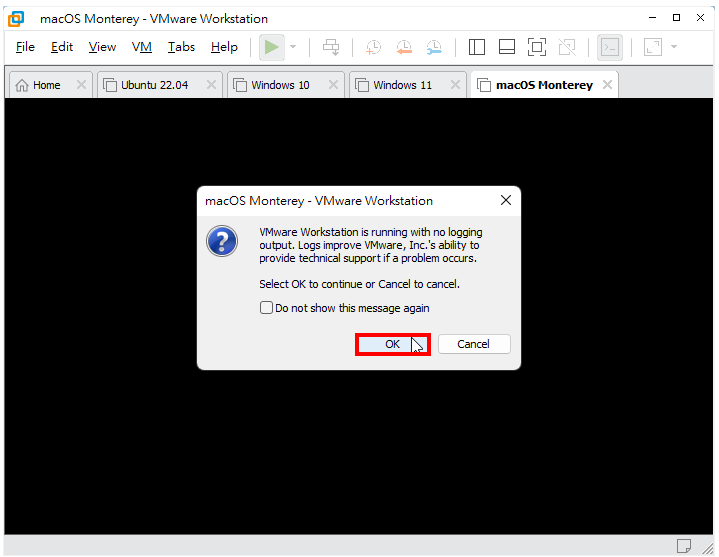Close the Ubuntu 22.04 tab
This screenshot has width=719, height=557.
tap(211, 85)
